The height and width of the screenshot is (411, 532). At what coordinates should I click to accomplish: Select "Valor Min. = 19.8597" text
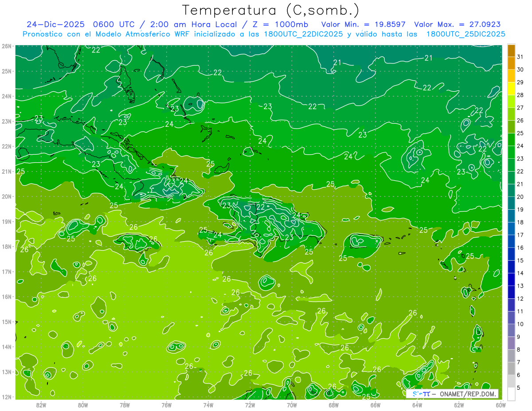(364, 24)
